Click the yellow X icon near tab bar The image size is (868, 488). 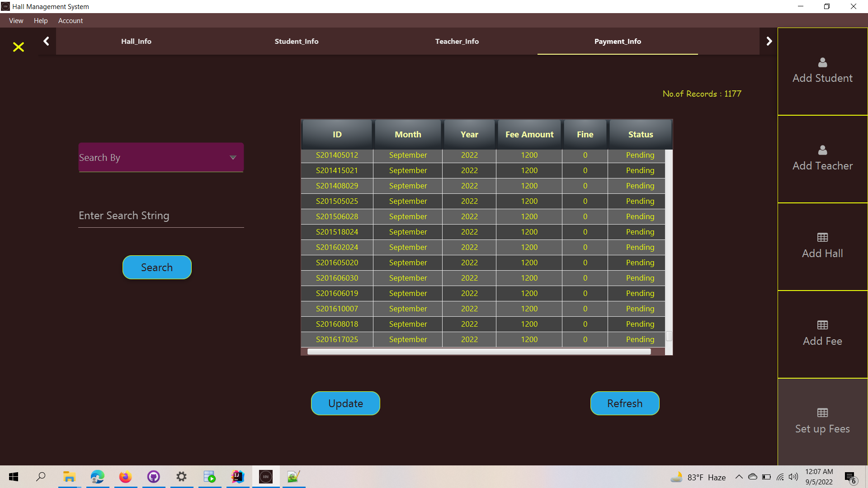[18, 47]
